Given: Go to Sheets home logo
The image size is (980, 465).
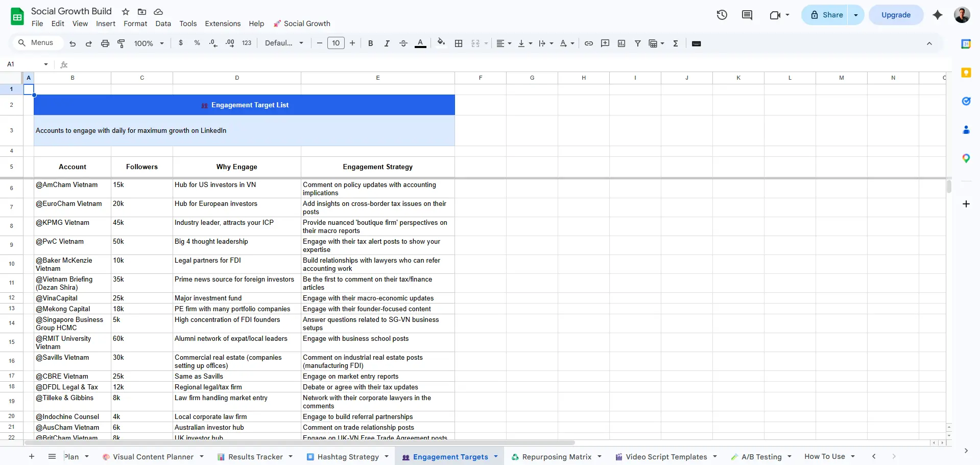Looking at the screenshot, I should (x=17, y=17).
